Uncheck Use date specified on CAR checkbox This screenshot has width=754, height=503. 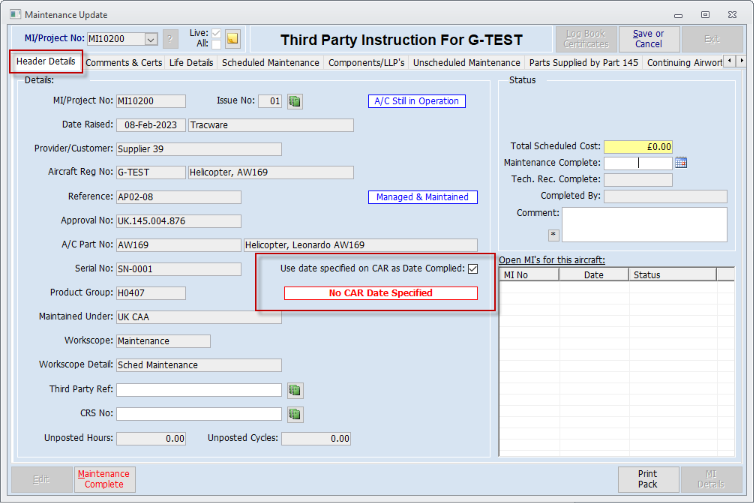click(x=473, y=269)
